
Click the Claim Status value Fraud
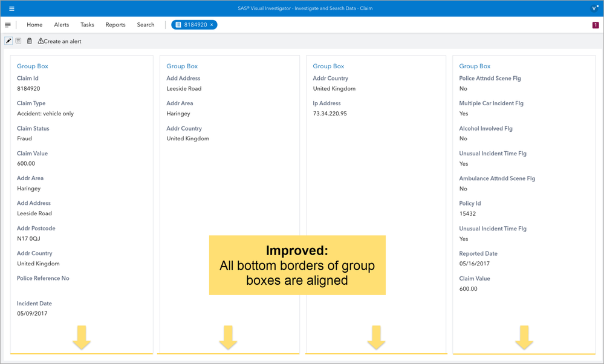pos(24,138)
